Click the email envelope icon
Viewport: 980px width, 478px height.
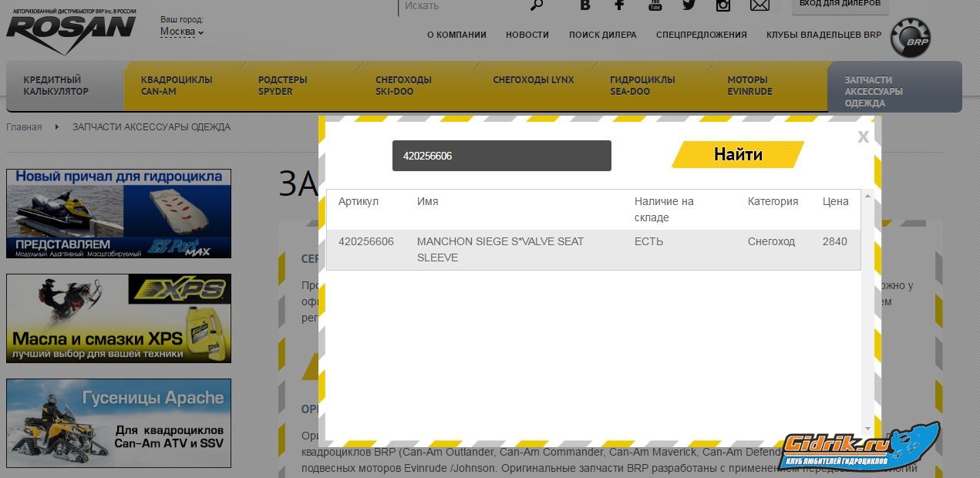(x=759, y=5)
